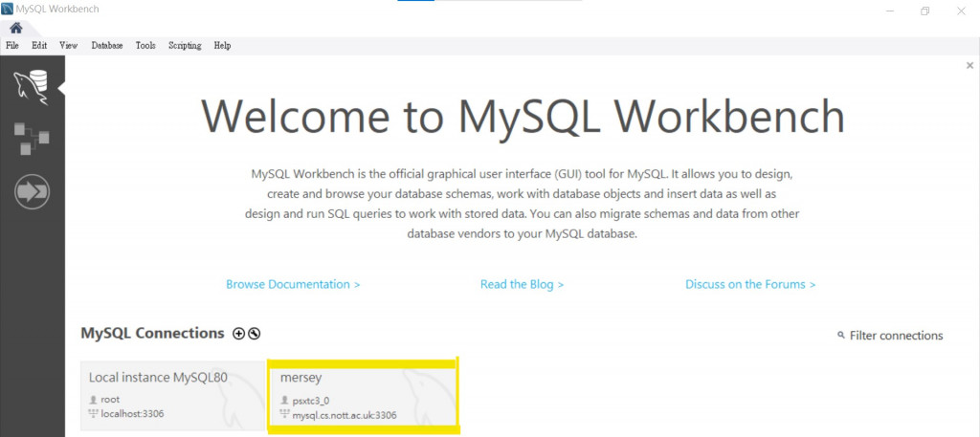Open the Home tab icon
The height and width of the screenshot is (437, 980).
[x=15, y=28]
